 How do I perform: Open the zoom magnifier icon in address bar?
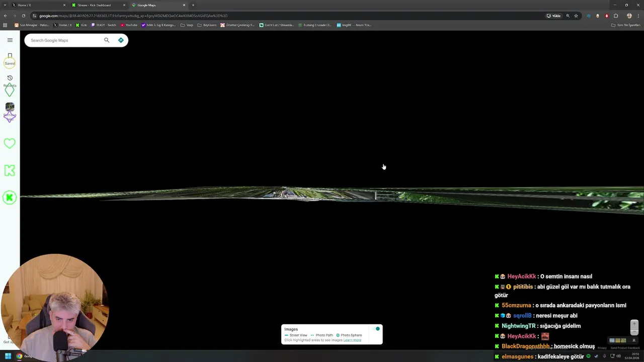(x=568, y=16)
